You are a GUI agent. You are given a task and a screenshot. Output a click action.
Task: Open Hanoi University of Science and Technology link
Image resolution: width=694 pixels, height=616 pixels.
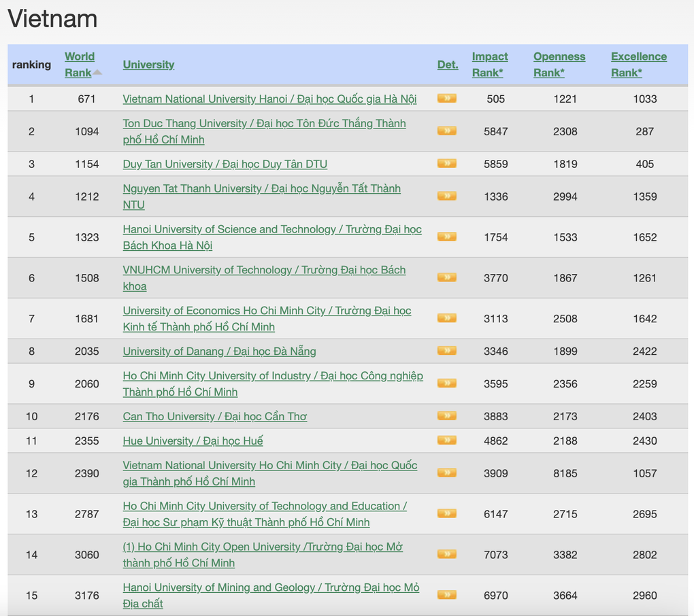(x=272, y=237)
